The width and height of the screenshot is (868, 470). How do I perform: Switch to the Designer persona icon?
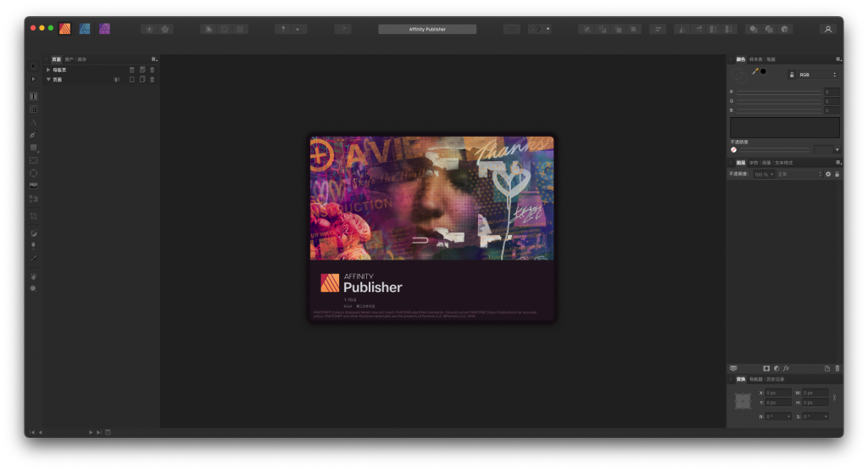point(85,29)
